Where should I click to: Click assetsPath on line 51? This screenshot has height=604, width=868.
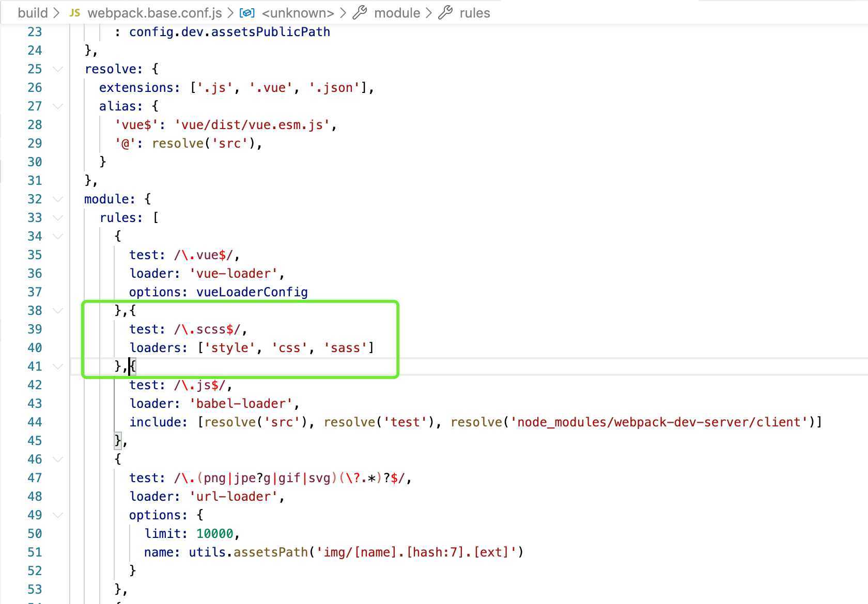271,552
